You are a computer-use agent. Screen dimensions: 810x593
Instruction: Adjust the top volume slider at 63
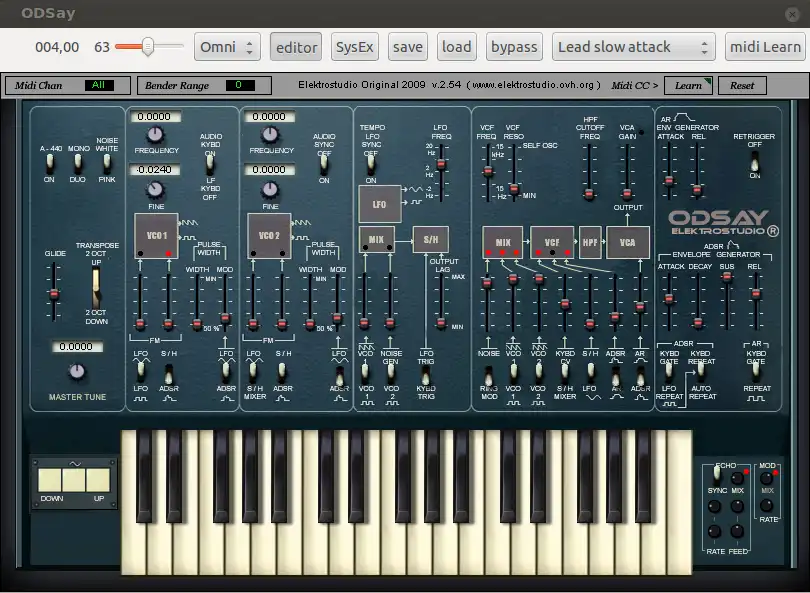pyautogui.click(x=149, y=46)
